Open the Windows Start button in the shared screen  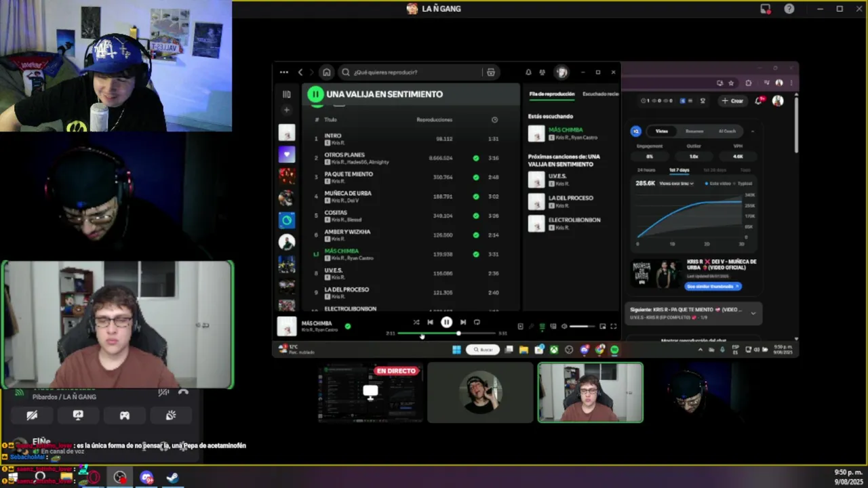456,350
